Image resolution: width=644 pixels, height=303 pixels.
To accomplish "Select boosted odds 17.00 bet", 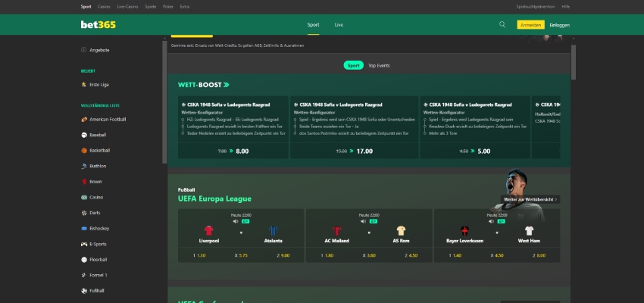I will click(x=354, y=151).
